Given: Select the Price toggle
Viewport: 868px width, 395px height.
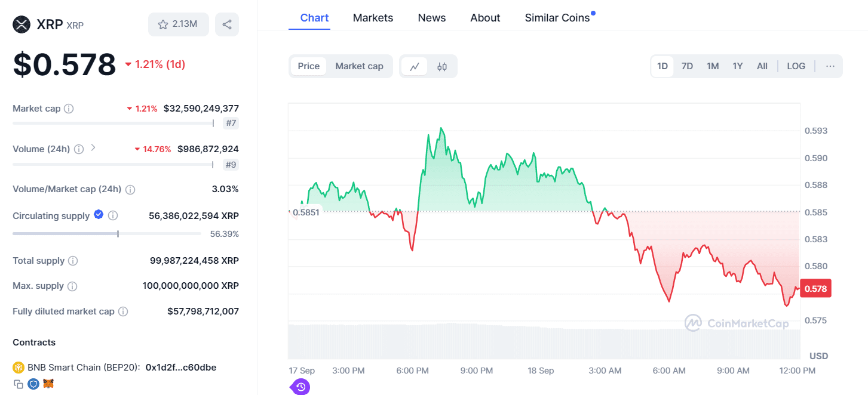Looking at the screenshot, I should (309, 66).
